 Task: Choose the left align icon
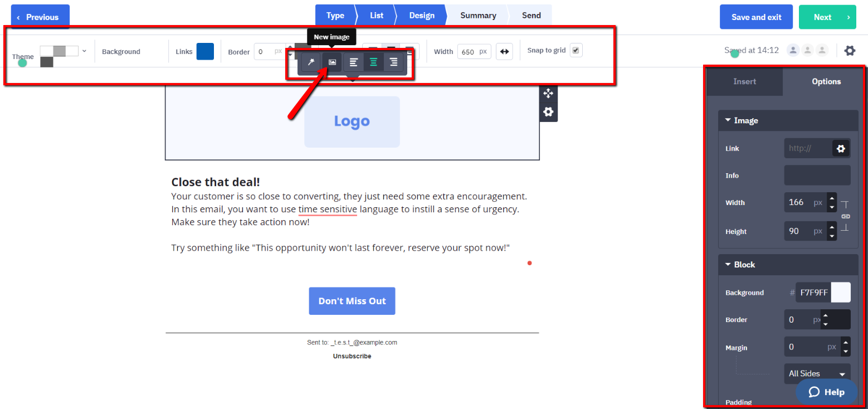click(353, 62)
